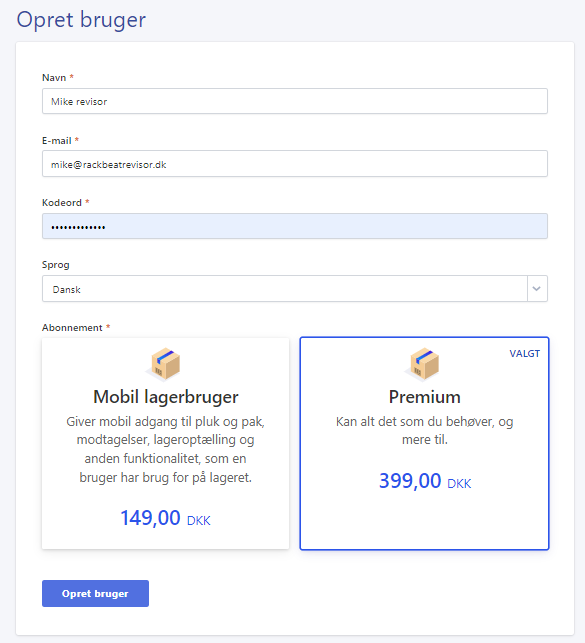Focus the Kodeord password field
This screenshot has height=643, width=585.
[x=295, y=226]
